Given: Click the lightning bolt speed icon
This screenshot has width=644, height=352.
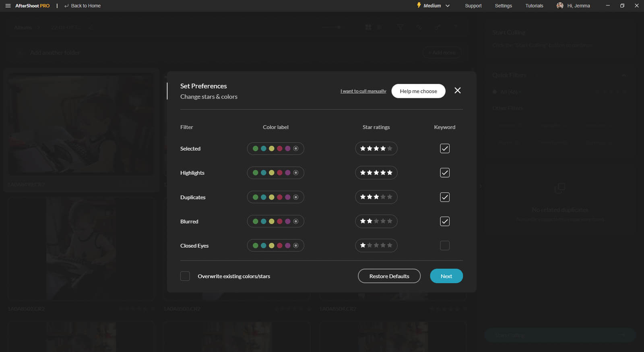Looking at the screenshot, I should pyautogui.click(x=419, y=5).
